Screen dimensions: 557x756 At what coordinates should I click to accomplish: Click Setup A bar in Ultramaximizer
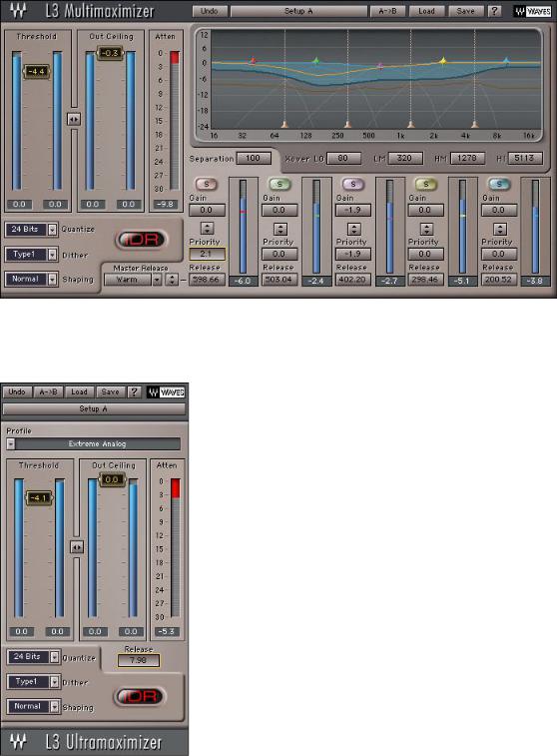click(94, 408)
